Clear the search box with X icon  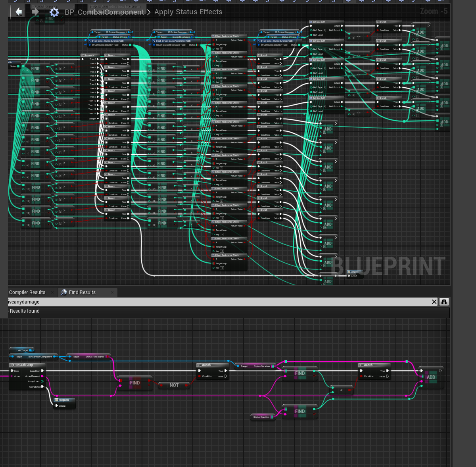click(434, 302)
